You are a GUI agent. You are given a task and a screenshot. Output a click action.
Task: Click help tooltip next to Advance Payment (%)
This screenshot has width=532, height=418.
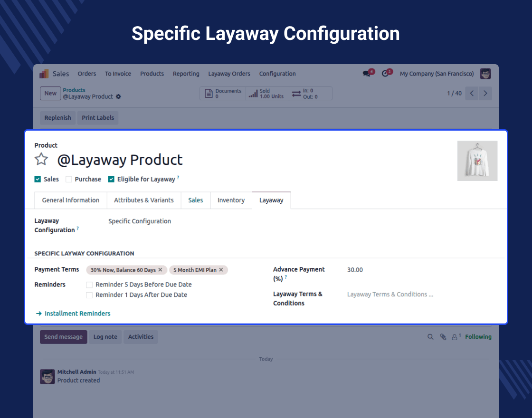pos(285,277)
